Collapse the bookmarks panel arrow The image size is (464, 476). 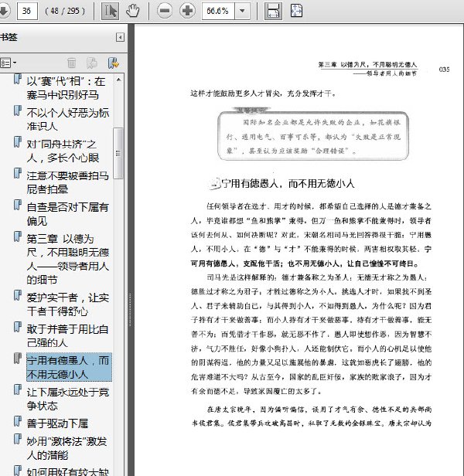pos(121,37)
